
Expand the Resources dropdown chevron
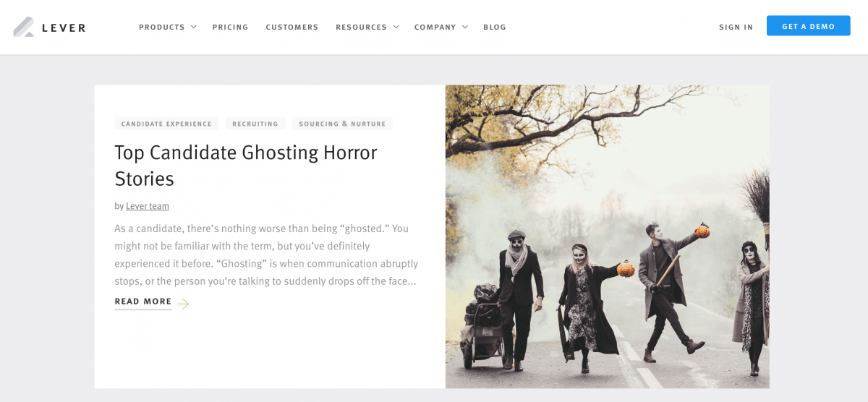tap(396, 27)
